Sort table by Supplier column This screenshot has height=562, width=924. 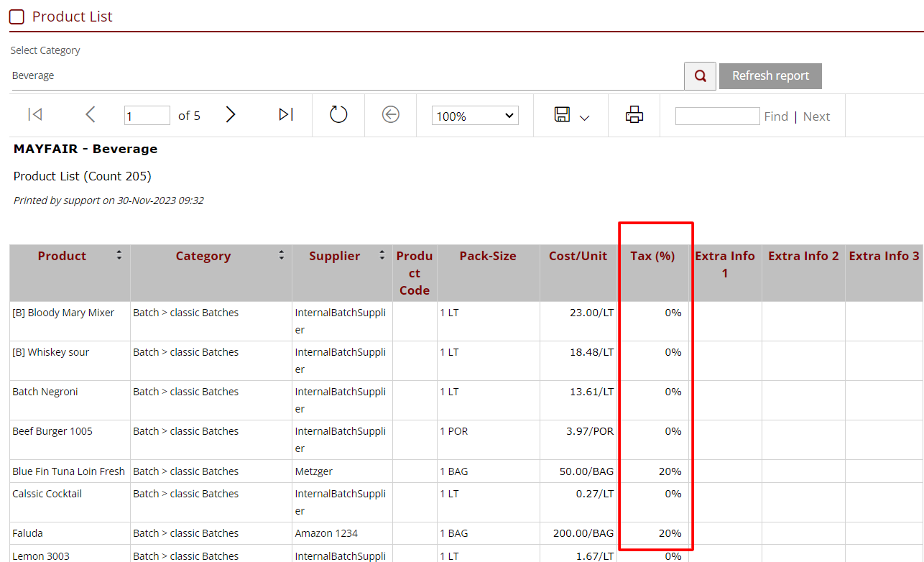pos(382,256)
